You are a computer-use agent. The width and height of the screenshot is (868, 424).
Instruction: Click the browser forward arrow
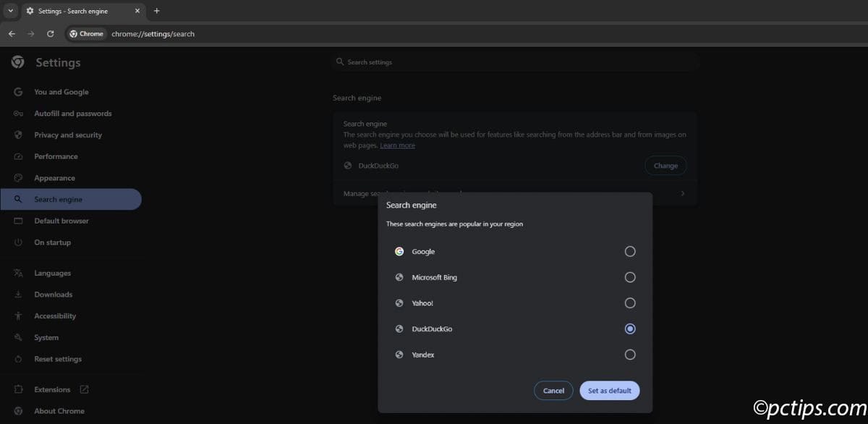tap(30, 33)
